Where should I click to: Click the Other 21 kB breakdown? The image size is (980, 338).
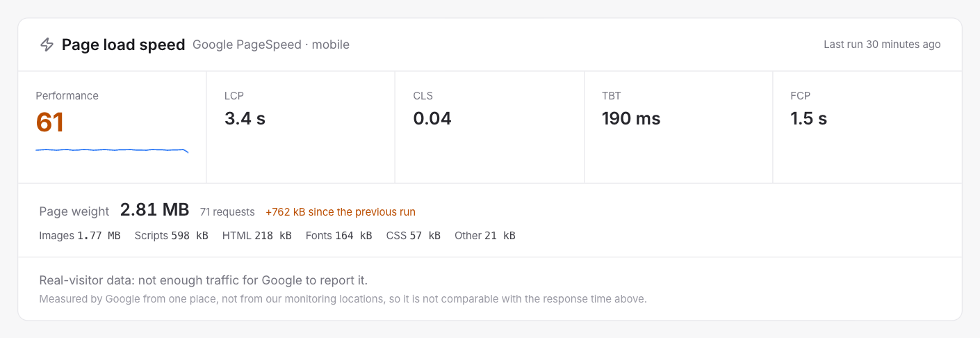[485, 236]
